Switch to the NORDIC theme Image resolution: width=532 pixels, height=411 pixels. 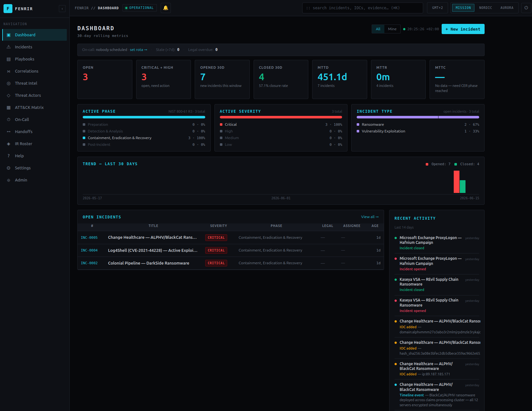point(486,8)
